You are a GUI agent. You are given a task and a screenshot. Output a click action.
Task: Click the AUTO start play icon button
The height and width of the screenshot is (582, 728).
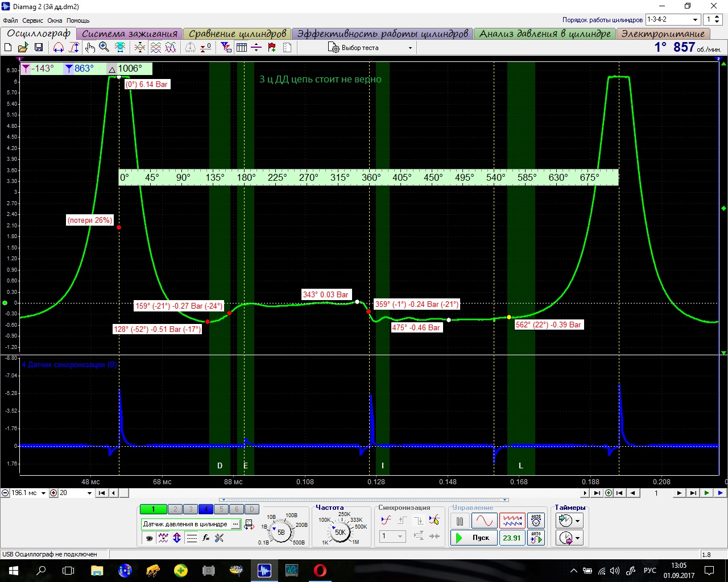click(x=536, y=538)
